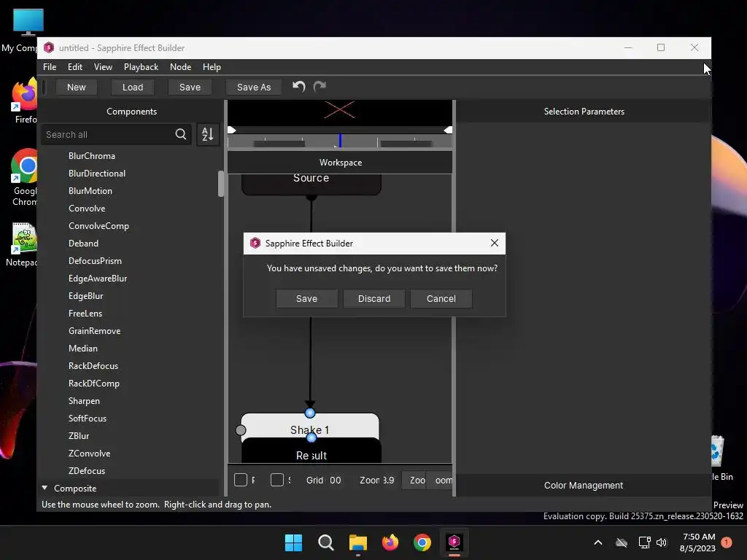The height and width of the screenshot is (560, 747).
Task: Click the Save As toolbar button
Action: [x=253, y=87]
